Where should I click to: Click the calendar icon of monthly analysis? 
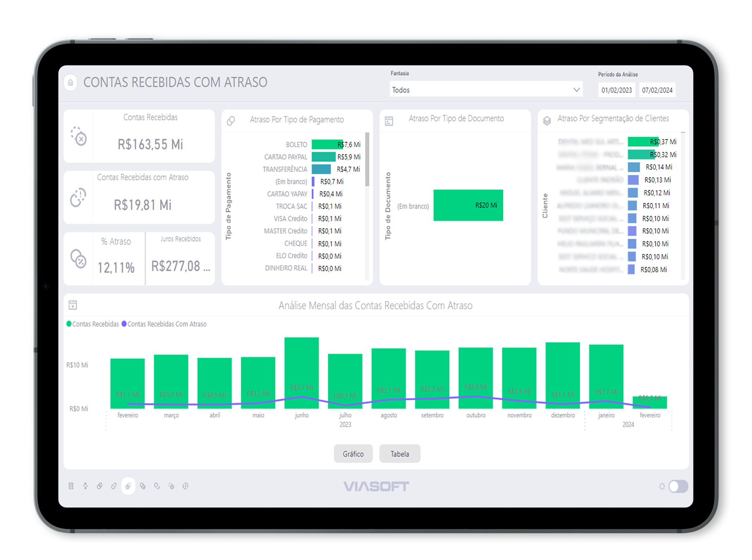(73, 305)
